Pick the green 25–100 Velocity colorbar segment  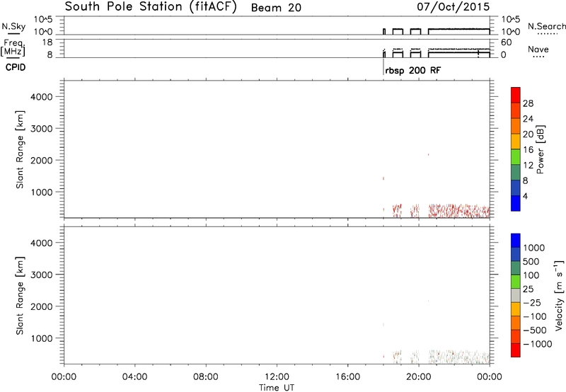[x=516, y=282]
